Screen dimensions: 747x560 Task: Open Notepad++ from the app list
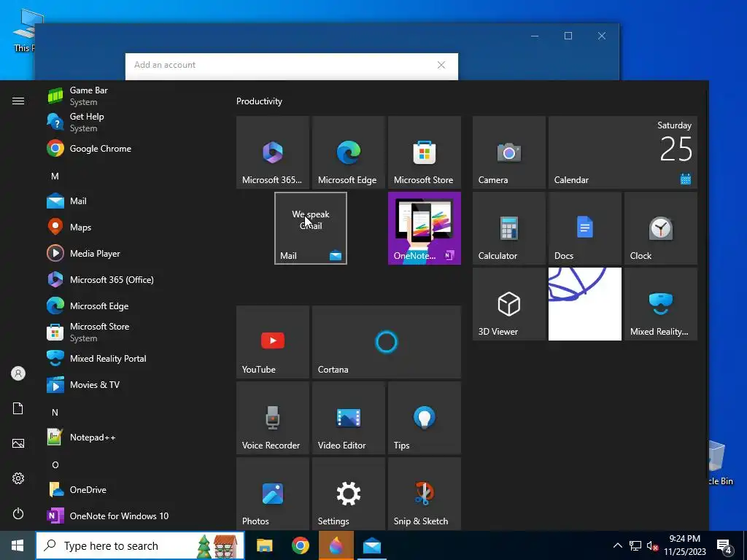[x=131, y=437]
